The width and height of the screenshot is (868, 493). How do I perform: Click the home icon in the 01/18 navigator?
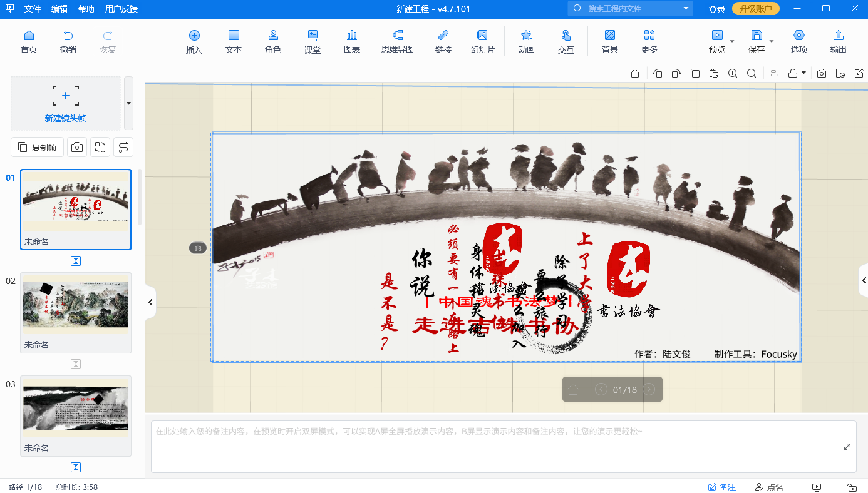tap(572, 389)
